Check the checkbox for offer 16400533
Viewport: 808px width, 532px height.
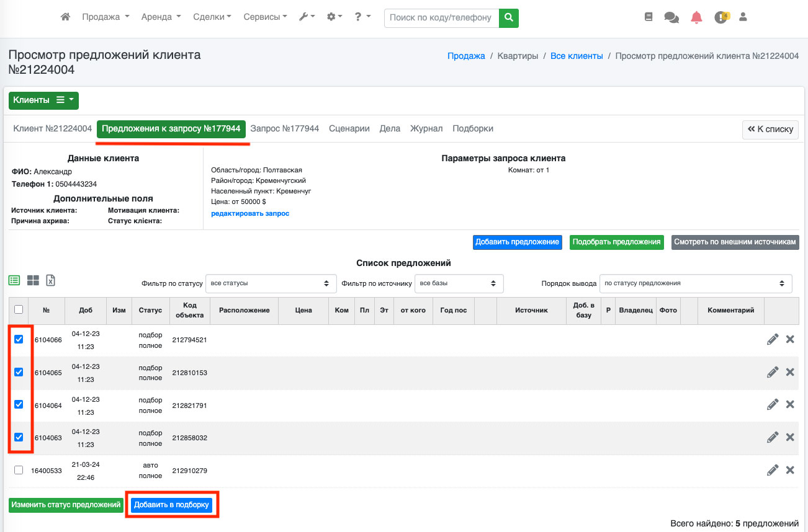19,470
